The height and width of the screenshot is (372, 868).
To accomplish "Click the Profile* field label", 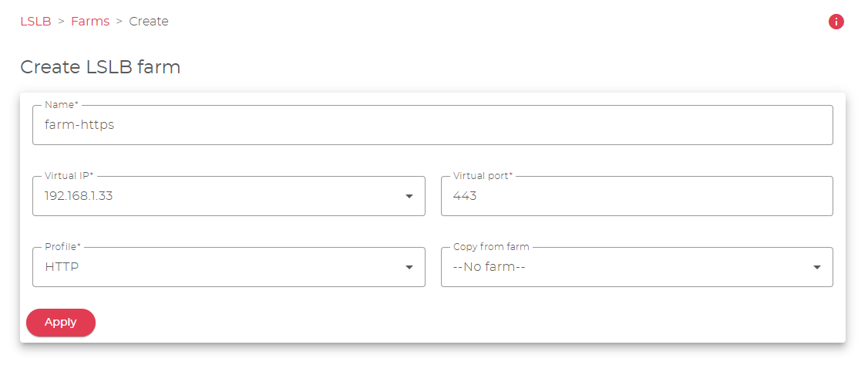I will click(x=63, y=246).
